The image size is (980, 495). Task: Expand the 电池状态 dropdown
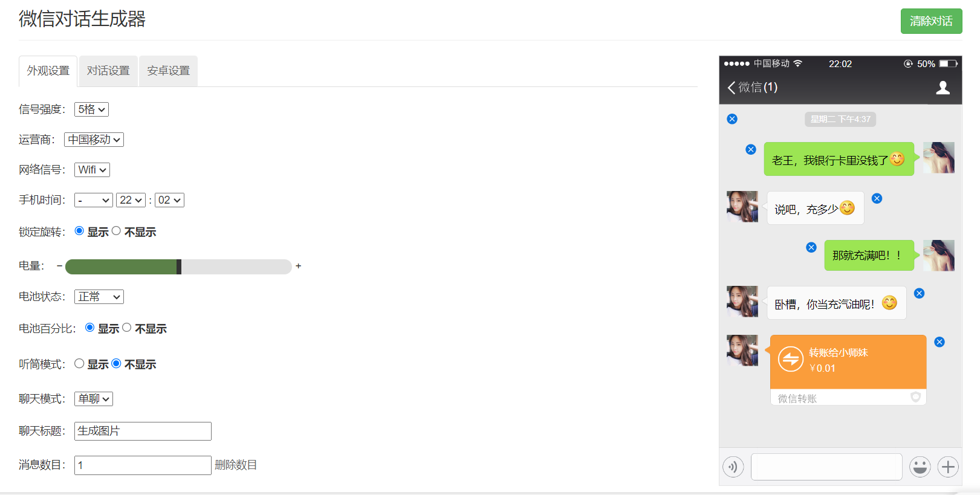coord(99,297)
